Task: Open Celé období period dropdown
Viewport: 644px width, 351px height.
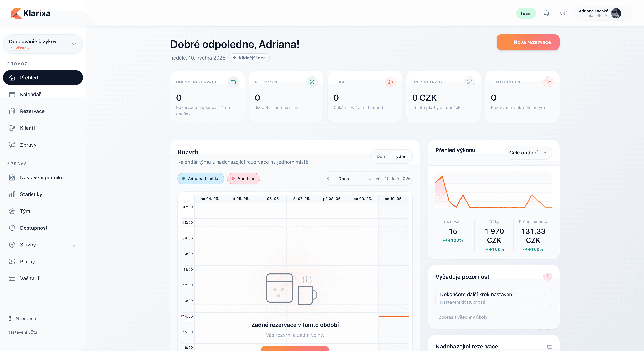Action: (528, 153)
